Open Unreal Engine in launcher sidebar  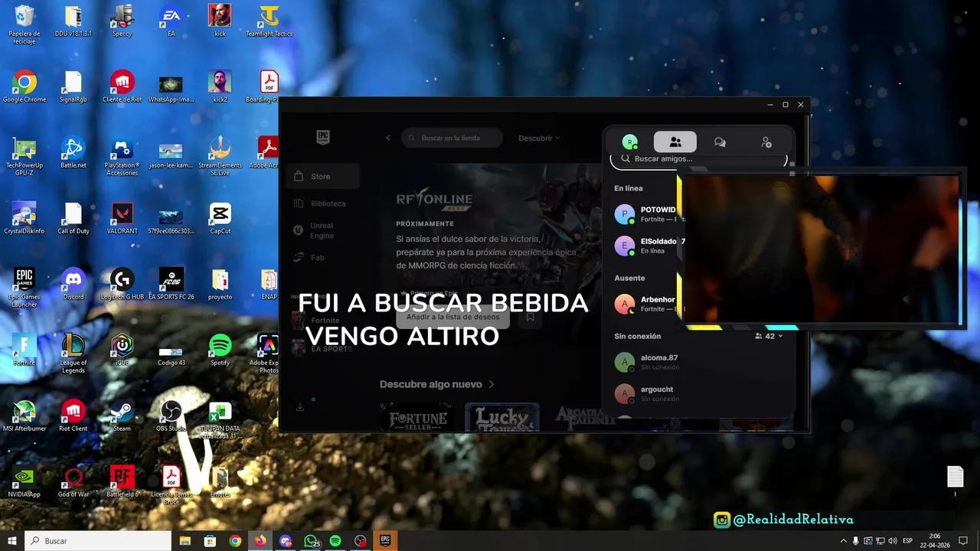point(321,230)
